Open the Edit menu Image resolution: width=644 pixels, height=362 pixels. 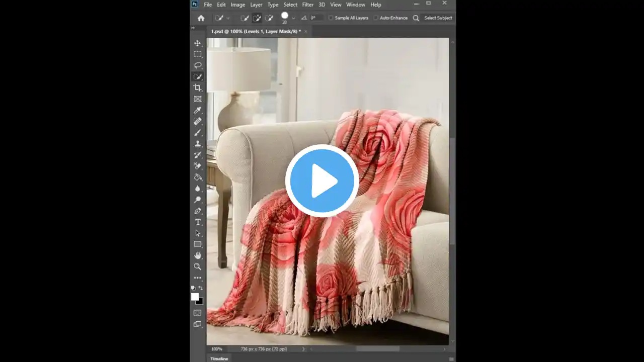click(221, 5)
